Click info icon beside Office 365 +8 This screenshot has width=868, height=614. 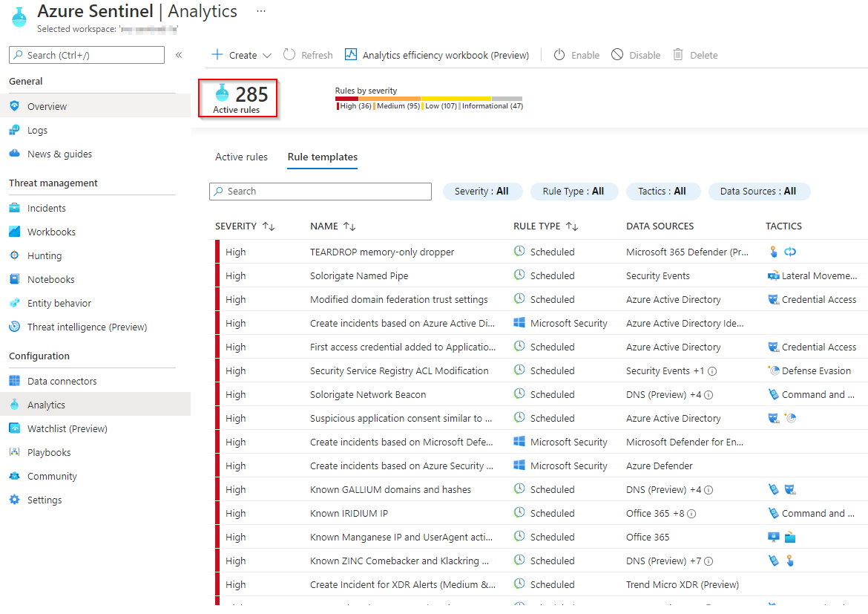click(691, 514)
